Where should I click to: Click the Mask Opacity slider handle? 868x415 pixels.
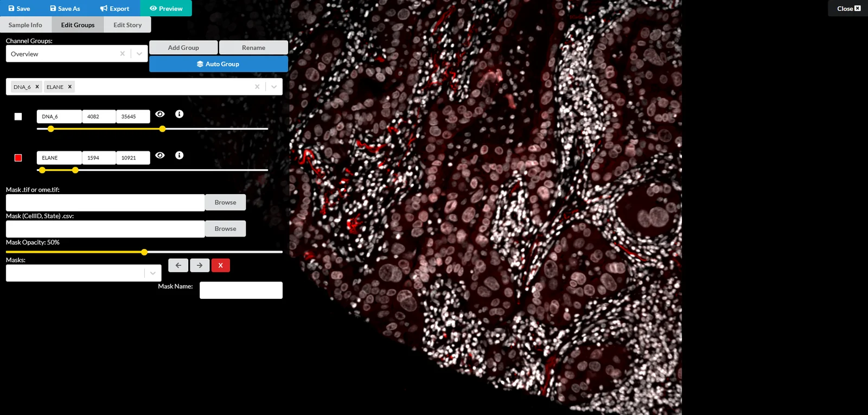tap(144, 252)
